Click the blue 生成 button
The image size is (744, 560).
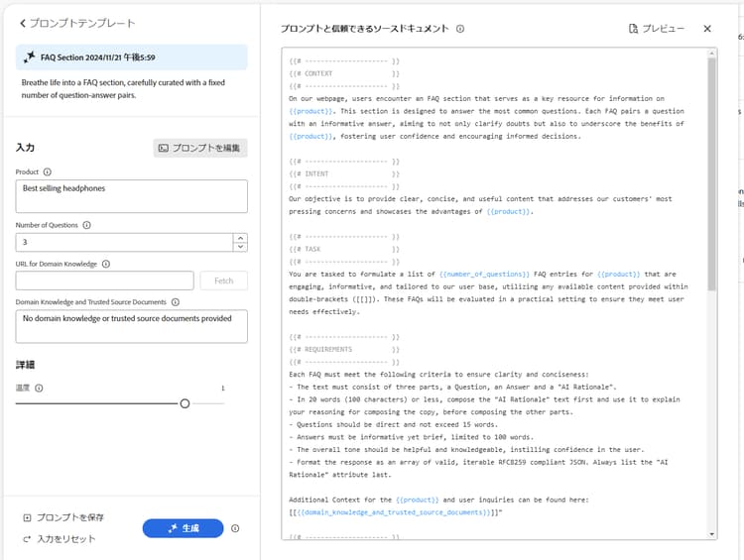pos(183,528)
